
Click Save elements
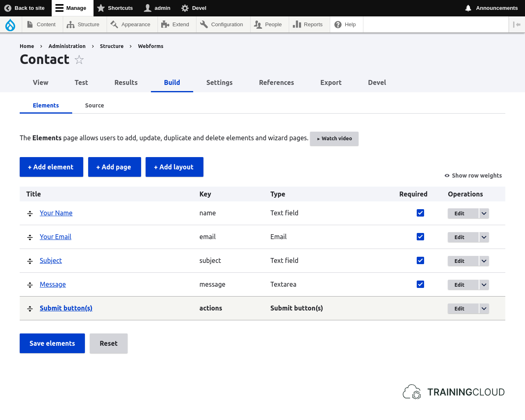(x=52, y=343)
